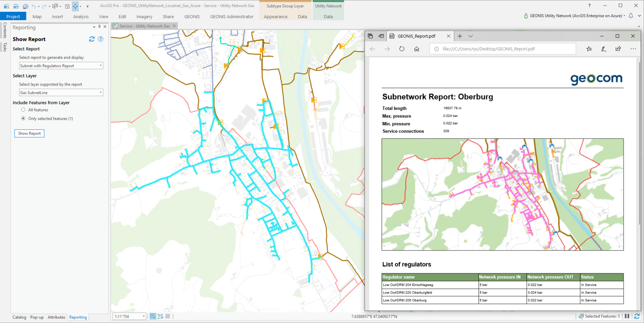Toggle the grid icon in map status bar
This screenshot has width=644, height=323.
coord(168,316)
